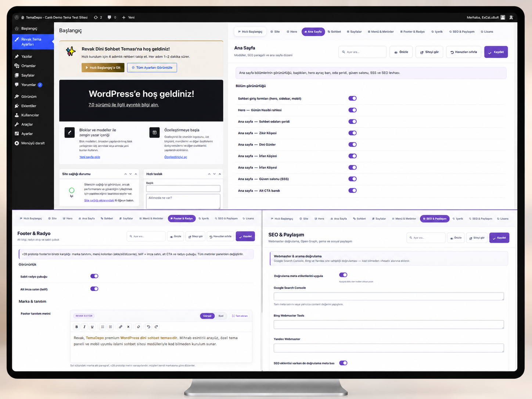Switch to the Hero tab in the top panel
This screenshot has width=532, height=399.
[292, 32]
